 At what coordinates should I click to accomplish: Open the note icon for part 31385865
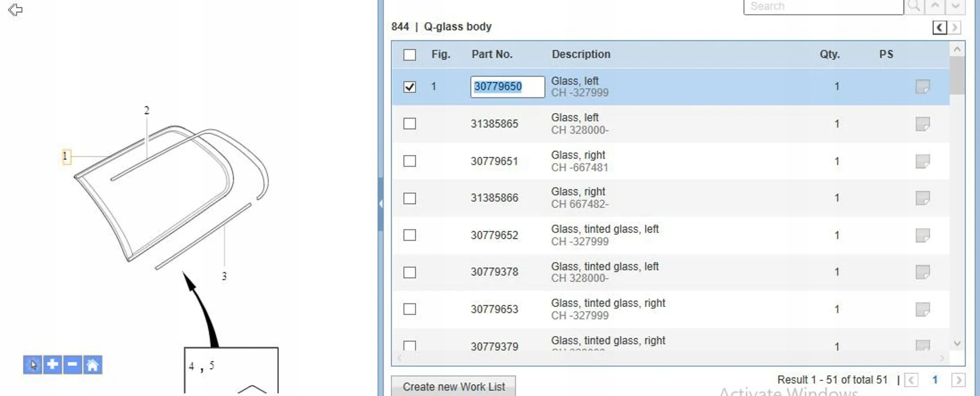click(922, 124)
